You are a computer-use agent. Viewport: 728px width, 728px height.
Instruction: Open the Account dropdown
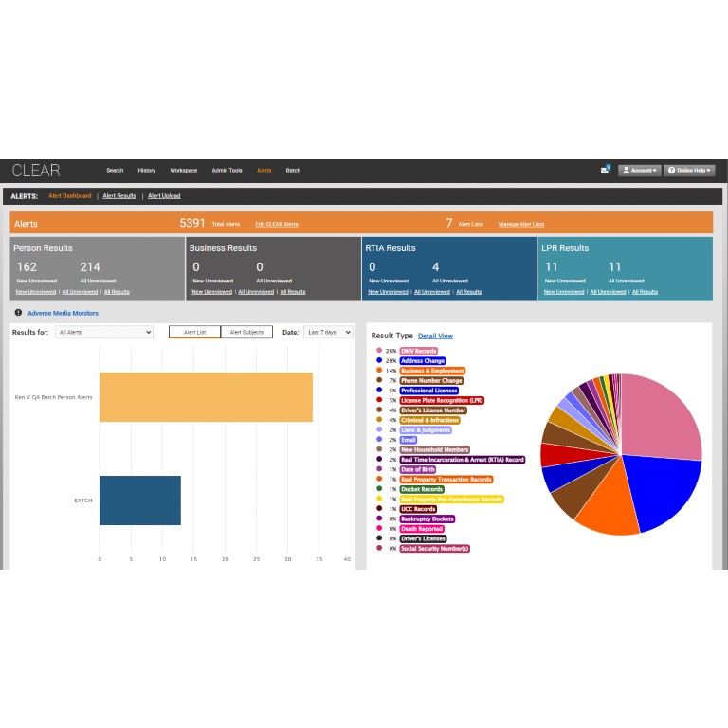[x=639, y=171]
